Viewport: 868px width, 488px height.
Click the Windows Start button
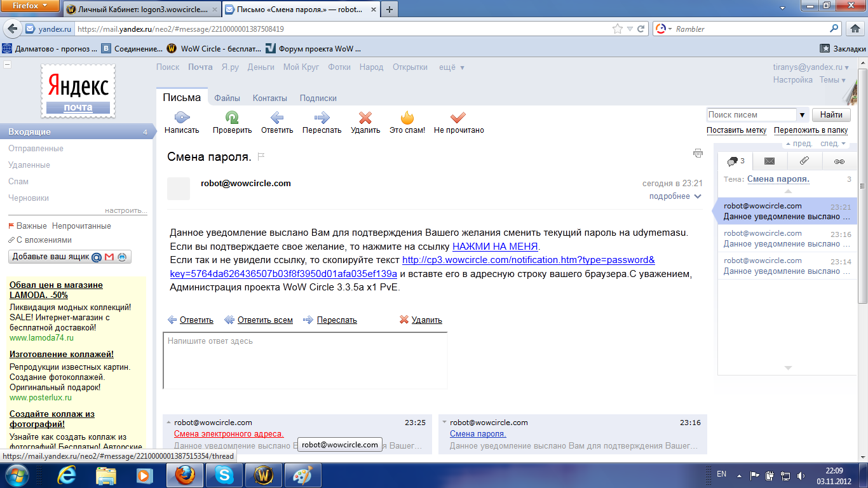[17, 475]
